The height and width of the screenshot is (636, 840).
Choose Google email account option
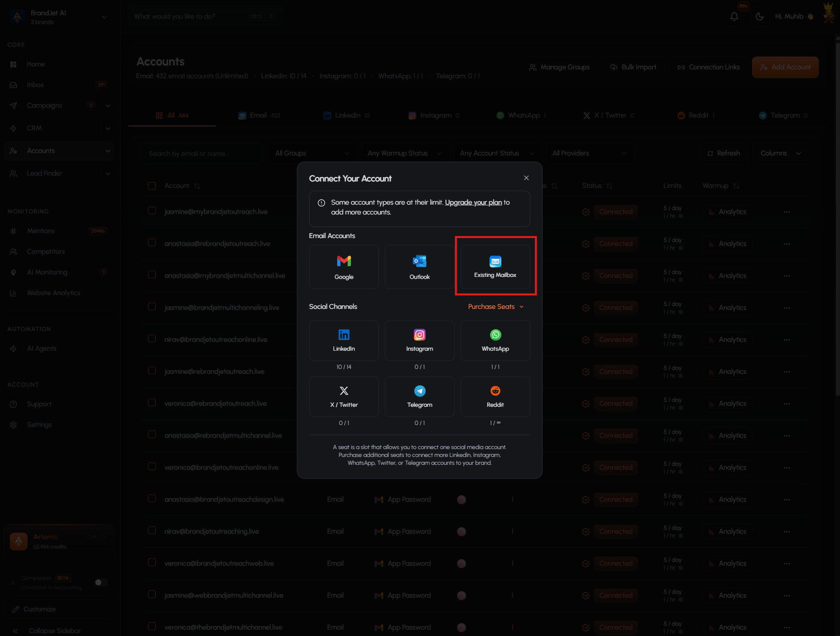pyautogui.click(x=344, y=267)
